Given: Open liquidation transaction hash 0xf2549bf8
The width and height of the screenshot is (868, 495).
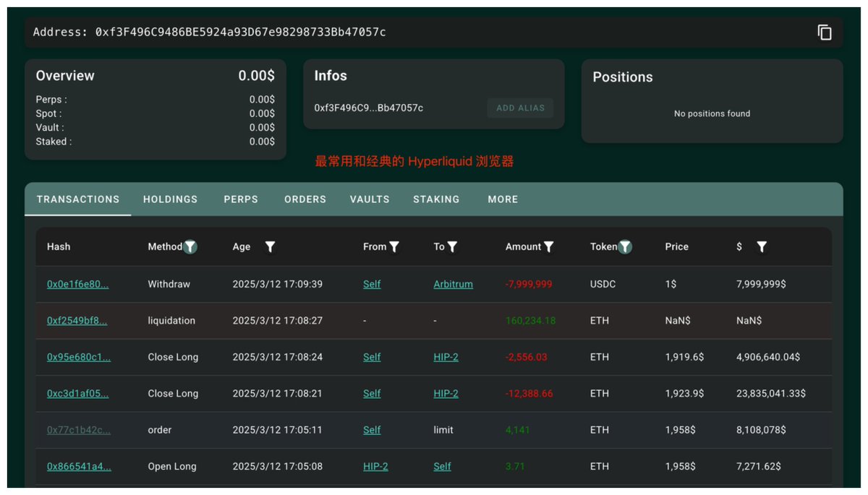Looking at the screenshot, I should tap(77, 321).
